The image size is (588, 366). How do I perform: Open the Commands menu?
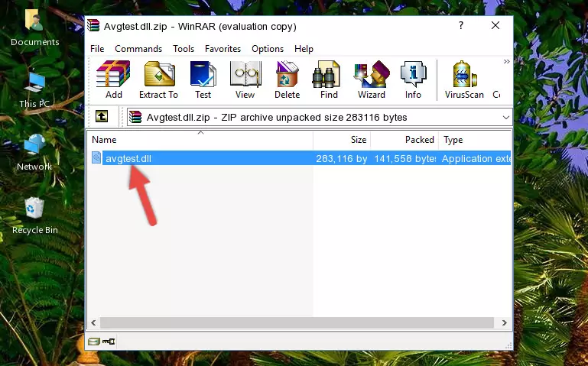coord(138,49)
